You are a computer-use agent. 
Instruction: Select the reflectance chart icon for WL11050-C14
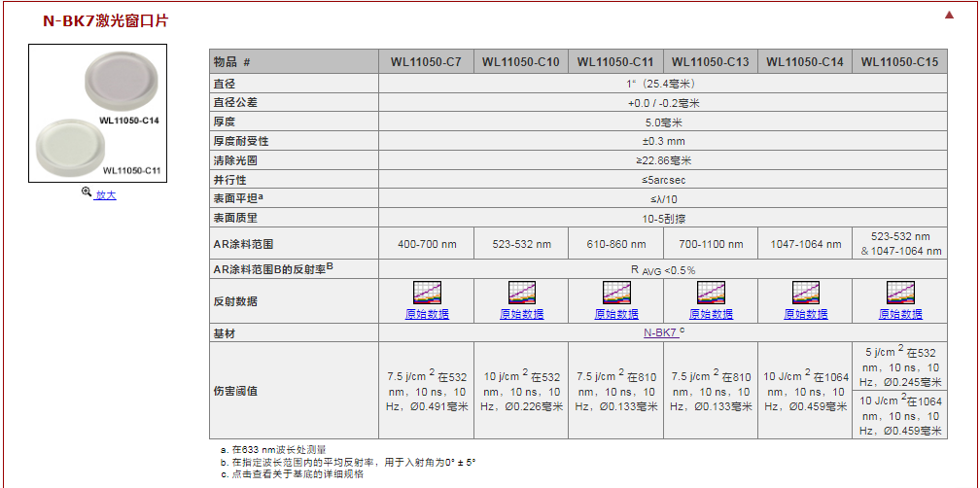click(805, 293)
